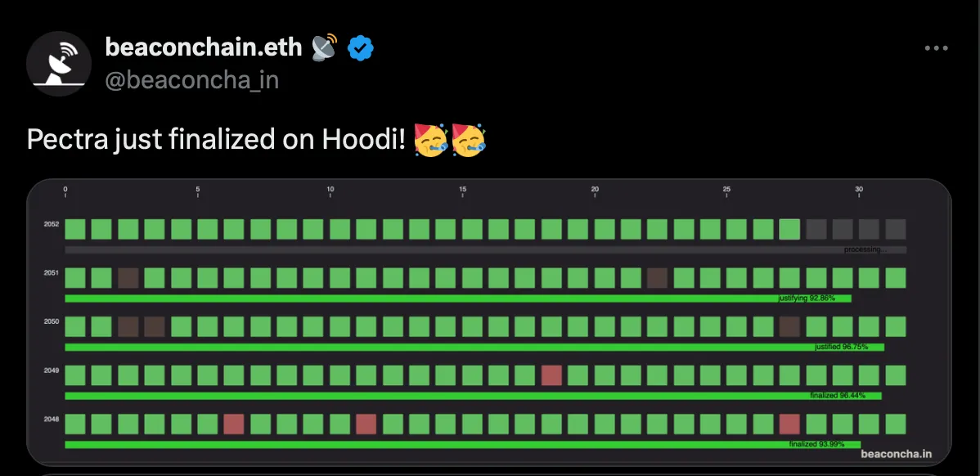Screen dimensions: 980x476
Task: Click the beaconcha.in watermark in the chart
Action: click(x=897, y=454)
